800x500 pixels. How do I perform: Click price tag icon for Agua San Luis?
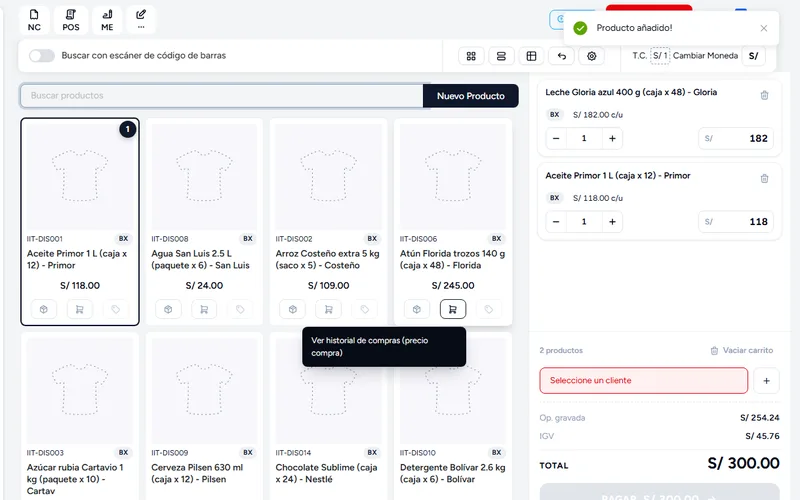tap(240, 309)
